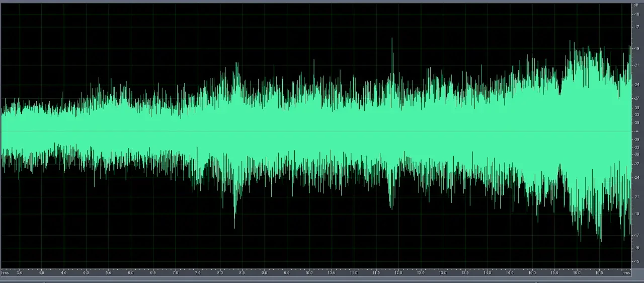644x283 pixels.
Task: Click the left hms label on the time ruler
Action: 6,272
